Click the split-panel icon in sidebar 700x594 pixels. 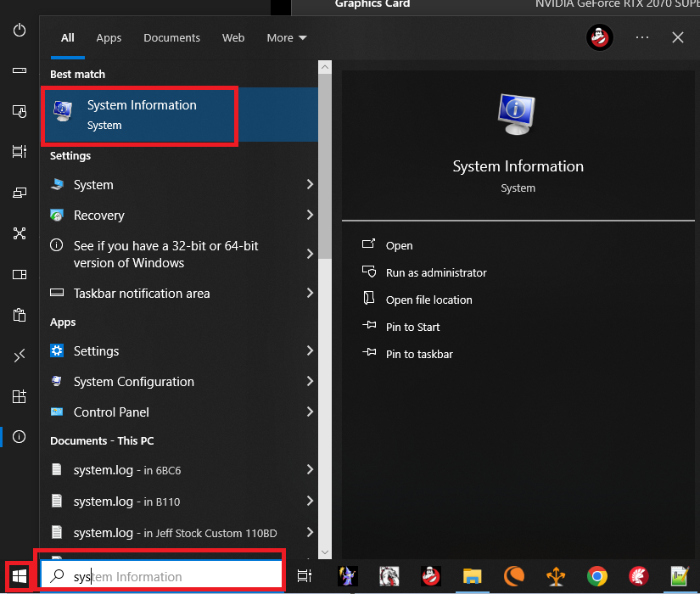pyautogui.click(x=20, y=274)
